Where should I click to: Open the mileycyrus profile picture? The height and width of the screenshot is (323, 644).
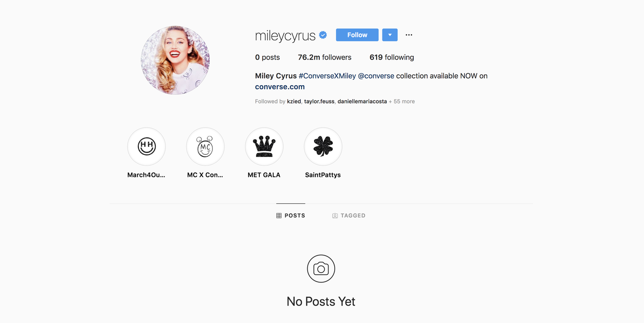tap(175, 60)
